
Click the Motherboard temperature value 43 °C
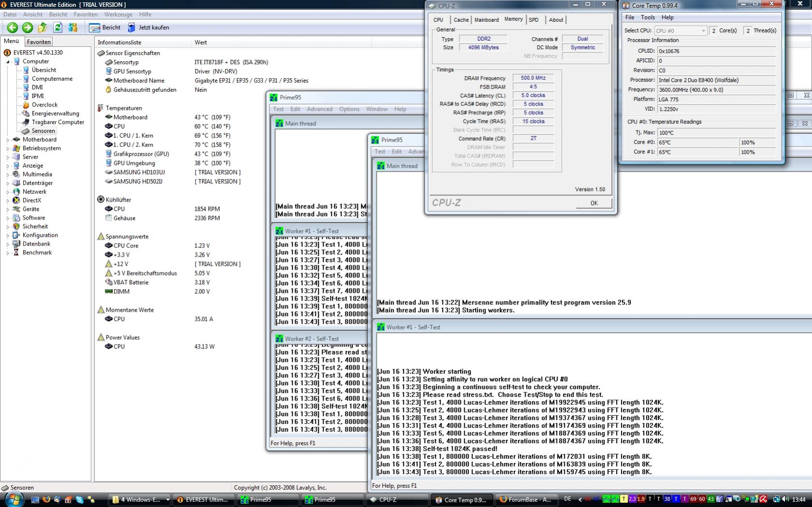212,117
